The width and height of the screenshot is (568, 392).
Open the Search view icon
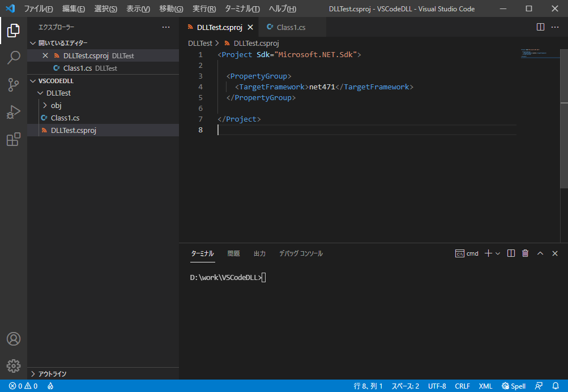pos(14,58)
